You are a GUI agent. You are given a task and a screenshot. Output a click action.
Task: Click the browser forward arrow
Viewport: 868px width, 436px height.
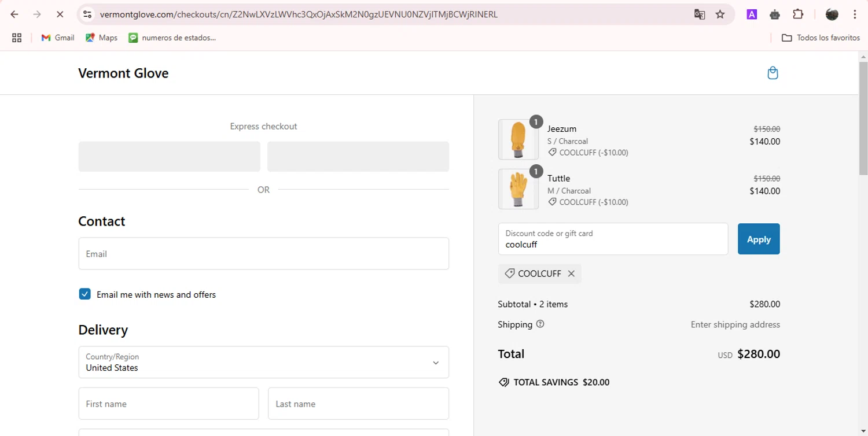[x=37, y=14]
